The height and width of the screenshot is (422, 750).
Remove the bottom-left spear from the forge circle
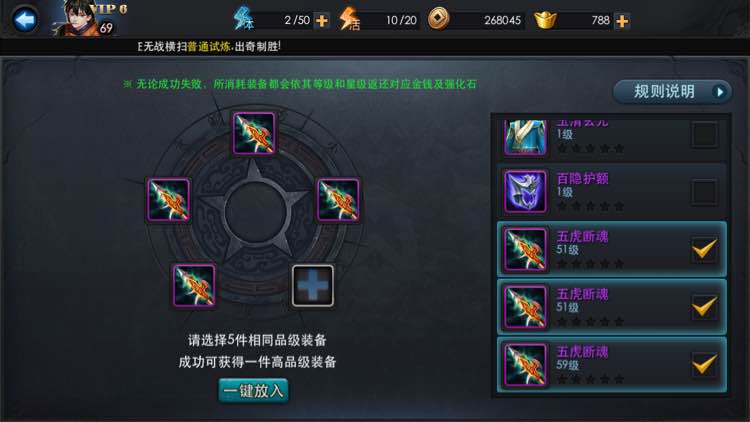194,286
